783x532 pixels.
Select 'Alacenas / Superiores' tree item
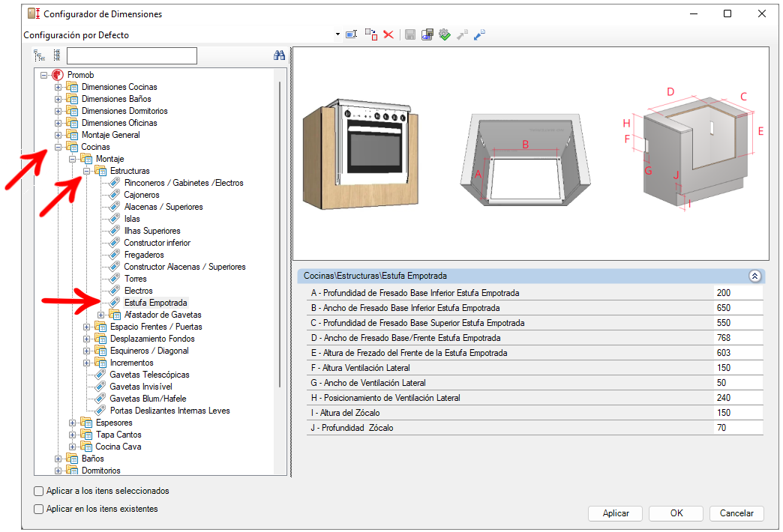click(x=163, y=207)
